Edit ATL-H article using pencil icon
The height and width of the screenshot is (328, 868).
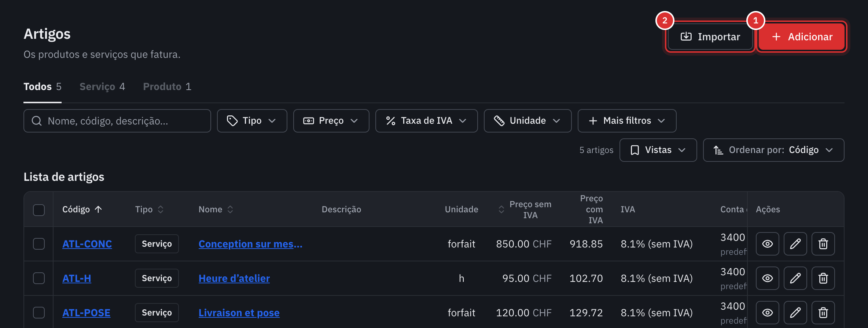click(795, 278)
